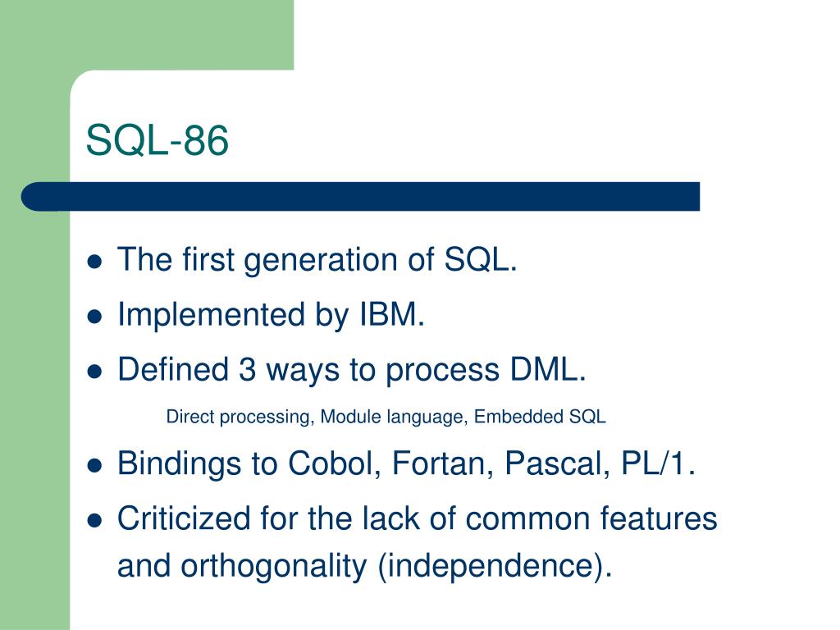Click the words 'Embedded SQL' in sub-item
840x630 pixels.
(540, 417)
